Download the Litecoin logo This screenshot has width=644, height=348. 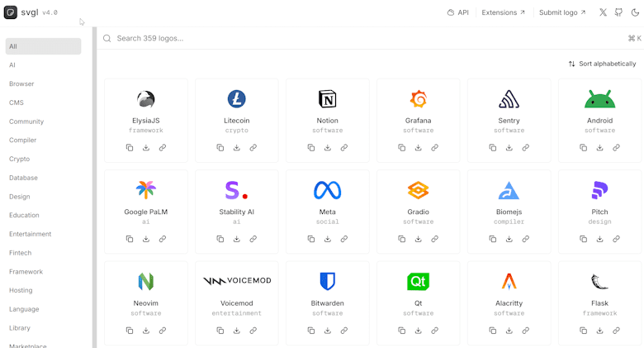237,148
